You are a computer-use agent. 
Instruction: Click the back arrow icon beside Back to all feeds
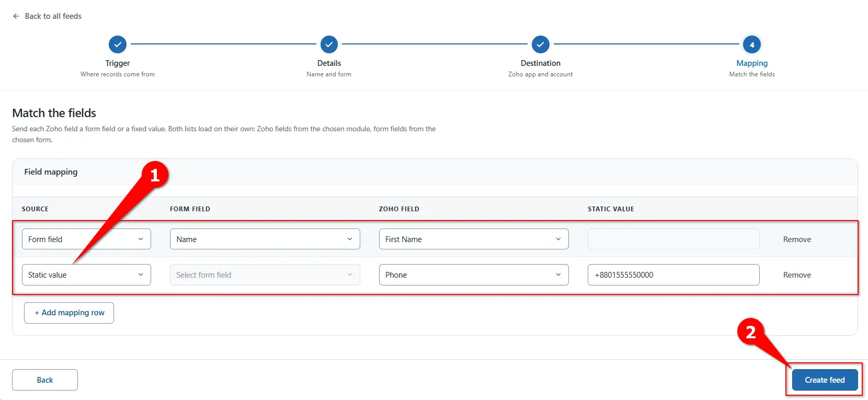tap(16, 16)
